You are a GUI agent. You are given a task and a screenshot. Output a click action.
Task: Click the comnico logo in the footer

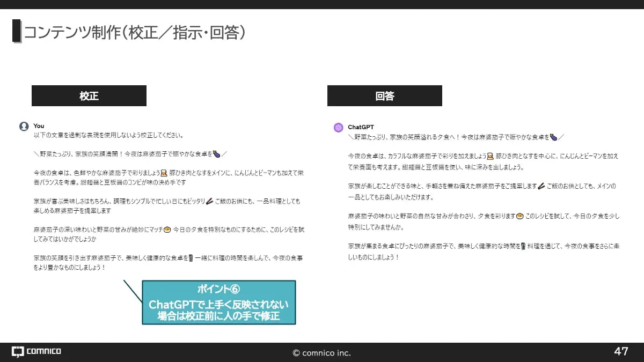[x=36, y=352]
